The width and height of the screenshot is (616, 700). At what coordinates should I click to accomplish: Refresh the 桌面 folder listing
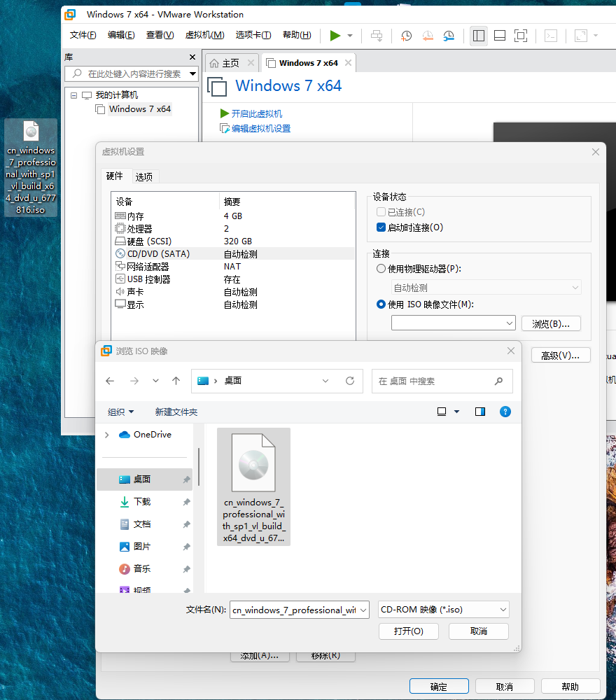[350, 381]
